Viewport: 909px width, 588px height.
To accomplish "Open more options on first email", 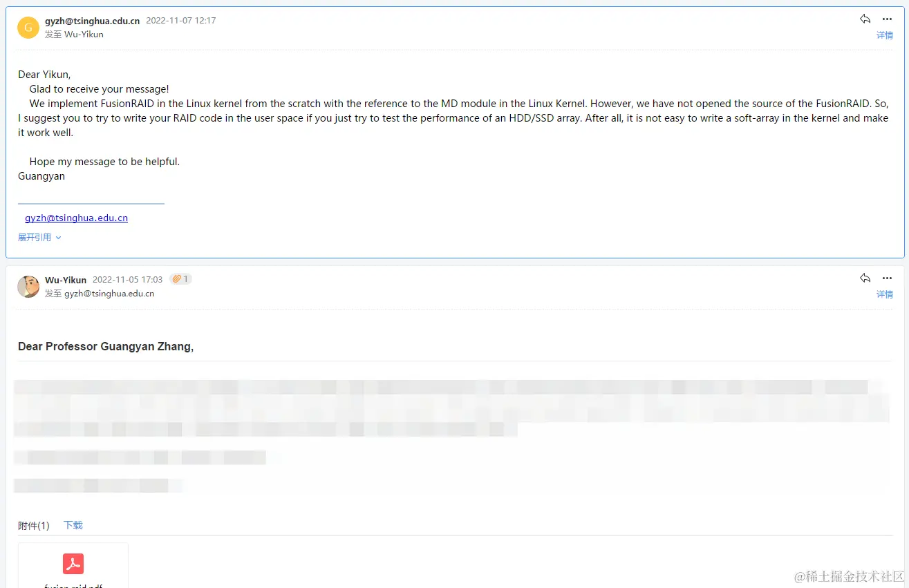I will point(888,19).
